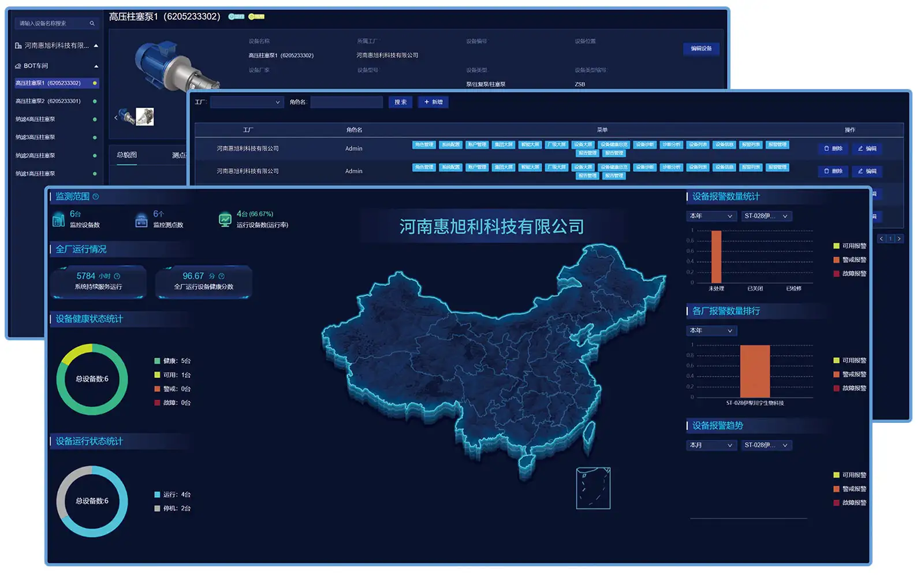Click 编辑 button in second Admin row
The width and height of the screenshot is (924, 576).
867,171
